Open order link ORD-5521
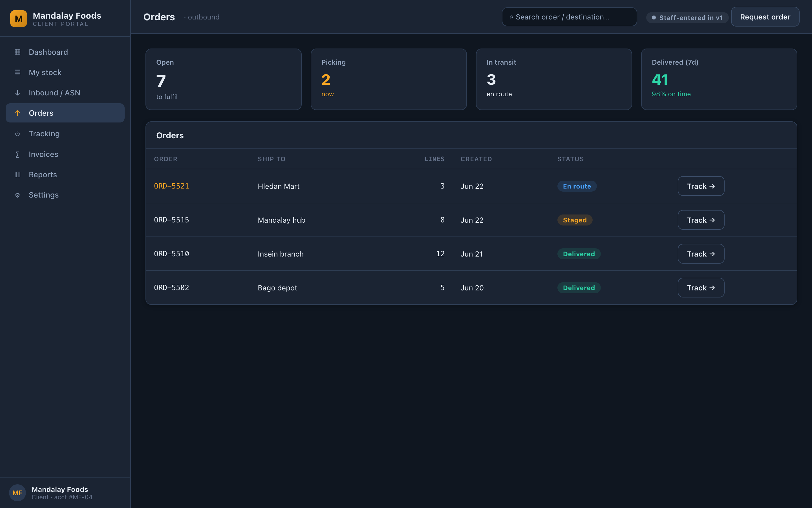The image size is (812, 508). click(x=171, y=186)
